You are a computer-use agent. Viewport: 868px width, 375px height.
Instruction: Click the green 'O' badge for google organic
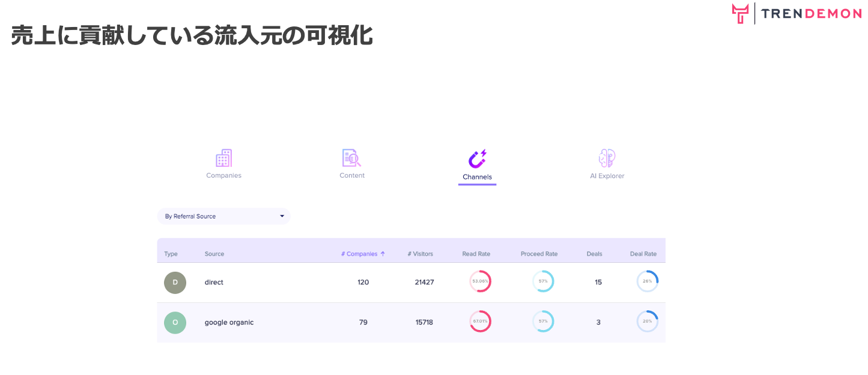click(x=175, y=322)
